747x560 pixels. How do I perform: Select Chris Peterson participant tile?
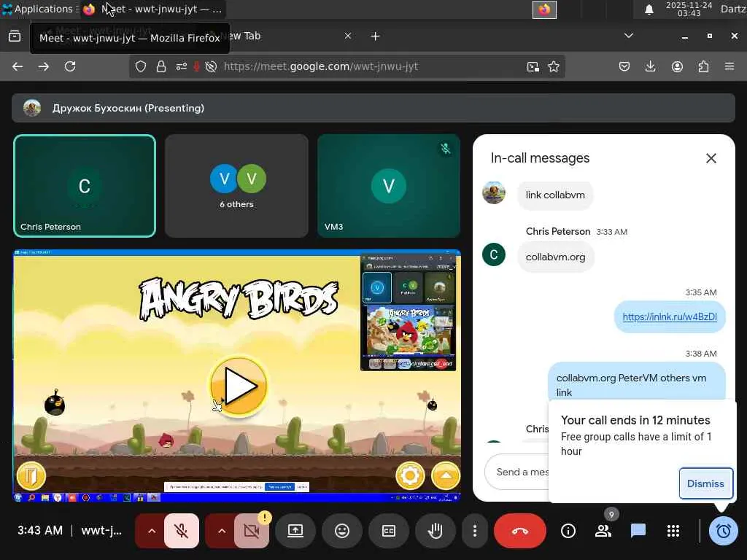(x=85, y=186)
